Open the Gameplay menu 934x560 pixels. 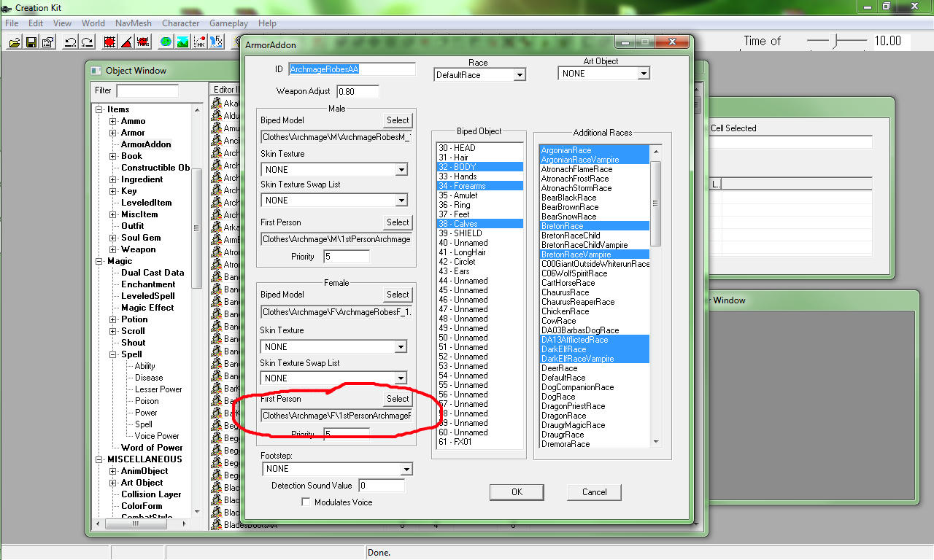coord(228,23)
